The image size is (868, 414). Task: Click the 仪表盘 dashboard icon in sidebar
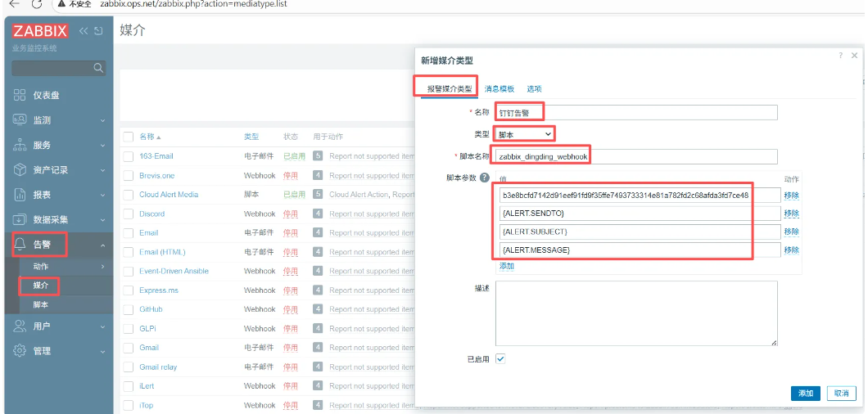coord(20,95)
